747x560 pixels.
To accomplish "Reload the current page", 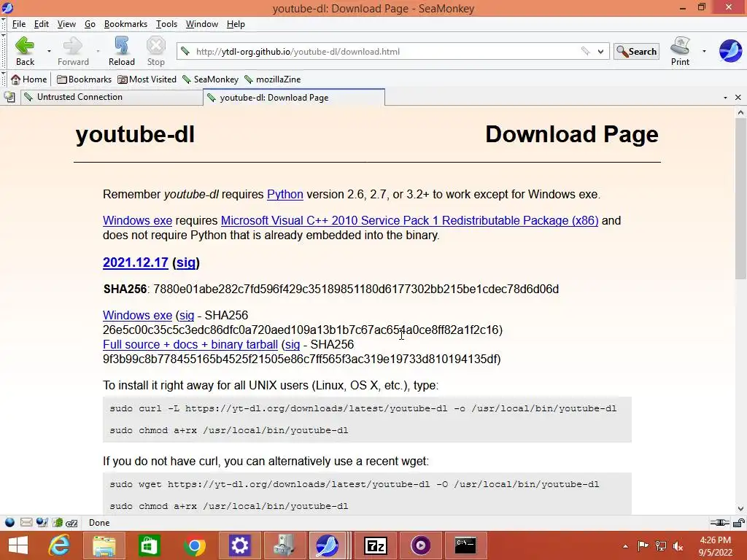I will (122, 51).
